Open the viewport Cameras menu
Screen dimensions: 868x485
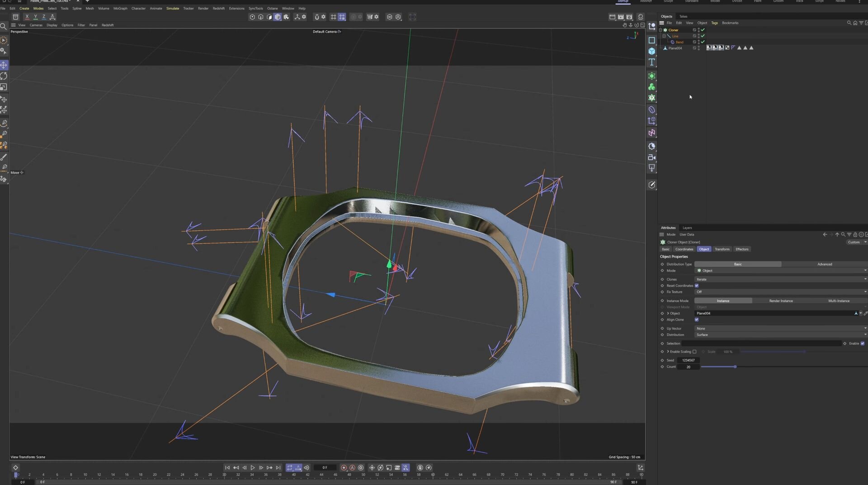pos(36,25)
